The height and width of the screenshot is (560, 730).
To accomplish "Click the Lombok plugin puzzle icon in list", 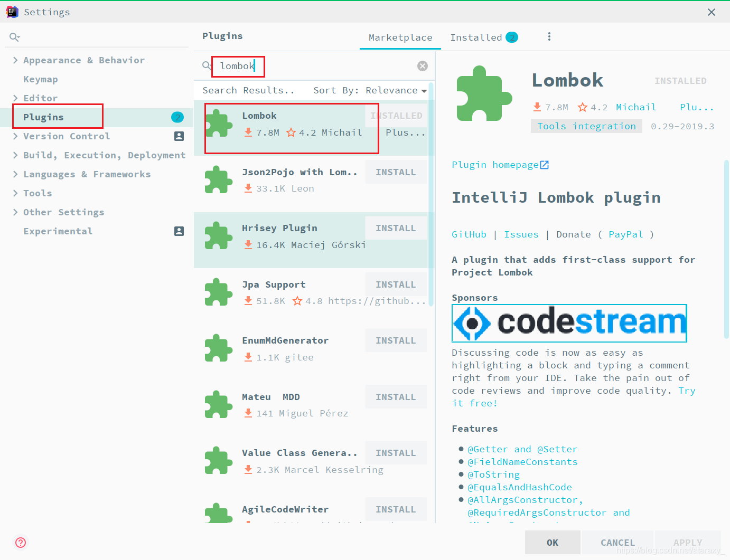I will tap(219, 123).
